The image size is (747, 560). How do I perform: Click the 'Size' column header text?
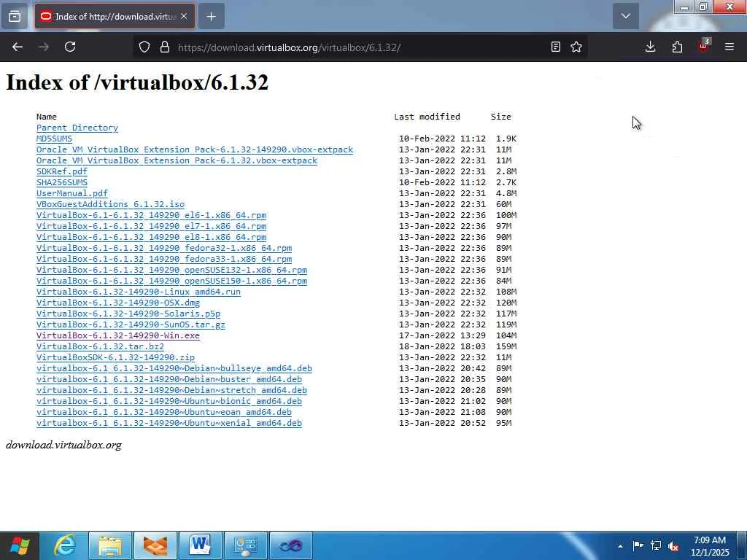point(501,117)
